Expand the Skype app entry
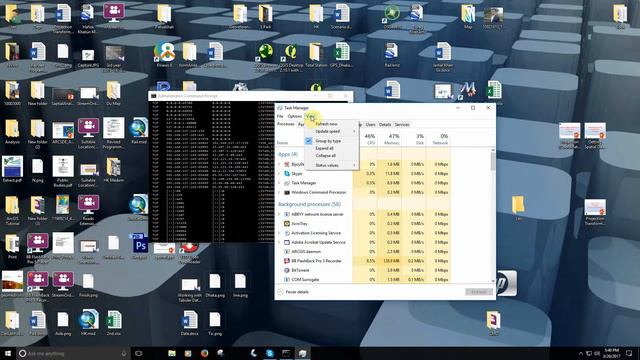The image size is (640, 360). coord(280,173)
